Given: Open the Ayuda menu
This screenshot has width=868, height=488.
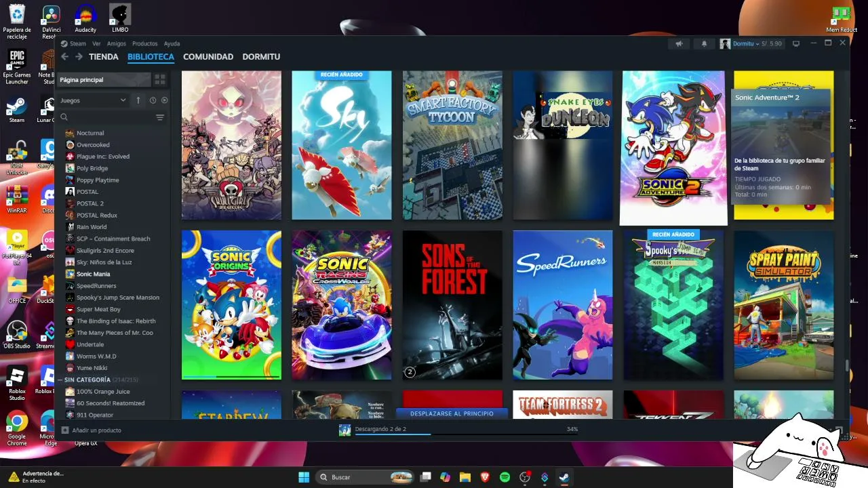Looking at the screenshot, I should click(x=172, y=44).
